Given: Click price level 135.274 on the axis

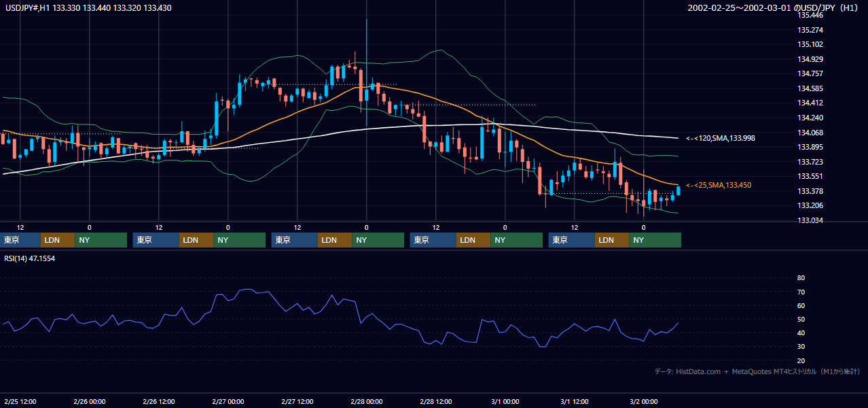Looking at the screenshot, I should click(810, 30).
